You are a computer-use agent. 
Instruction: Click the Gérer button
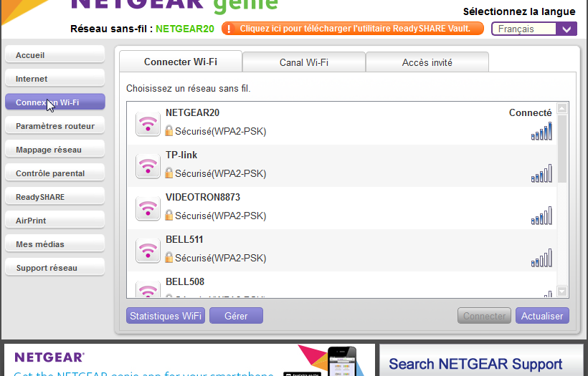click(236, 316)
